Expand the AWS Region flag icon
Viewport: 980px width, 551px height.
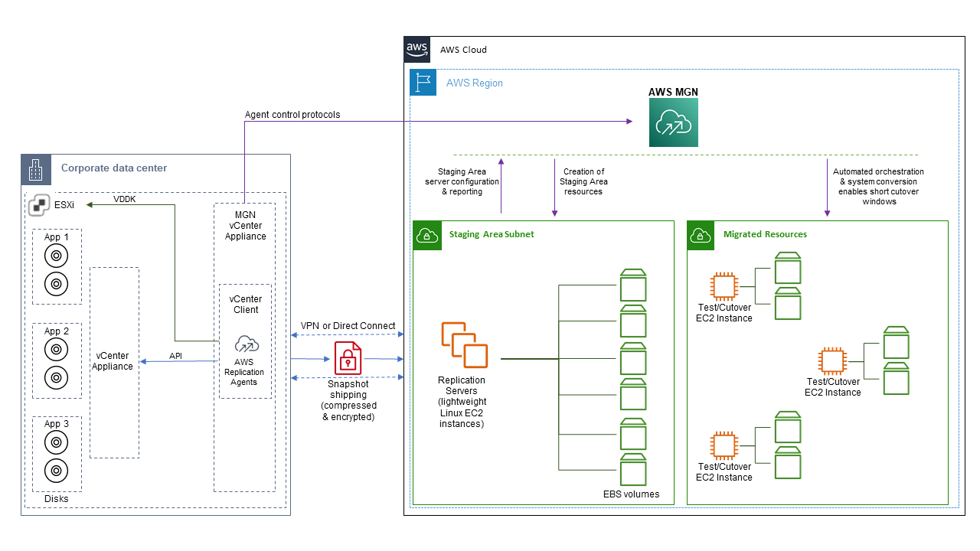(423, 83)
